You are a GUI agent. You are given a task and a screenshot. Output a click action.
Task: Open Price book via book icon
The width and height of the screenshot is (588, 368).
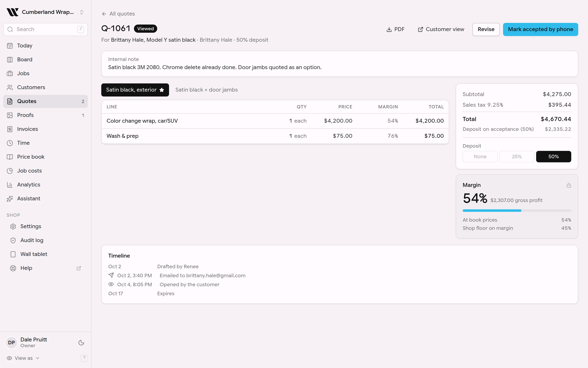[x=10, y=157]
